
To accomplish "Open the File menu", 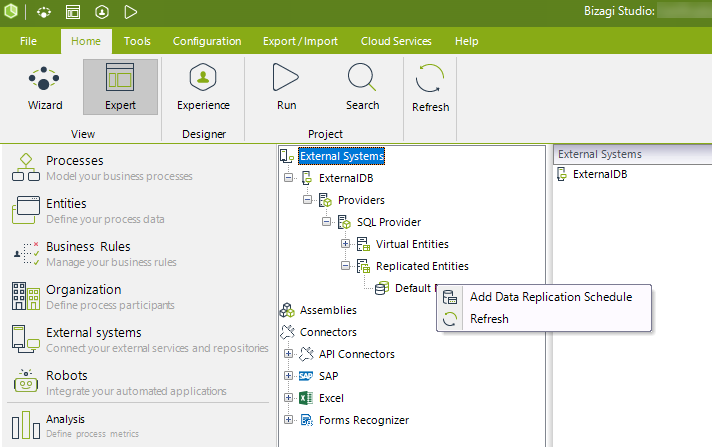I will [28, 41].
